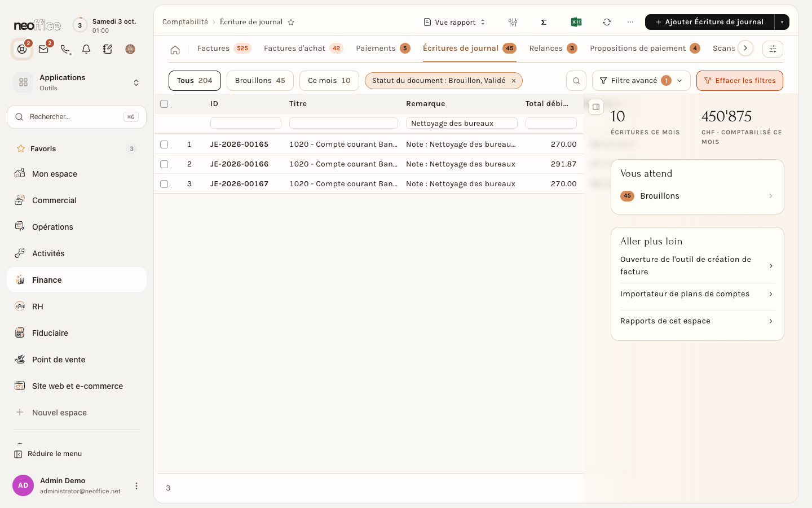The image size is (812, 508).
Task: Refresh the journal entries list
Action: coord(607,22)
